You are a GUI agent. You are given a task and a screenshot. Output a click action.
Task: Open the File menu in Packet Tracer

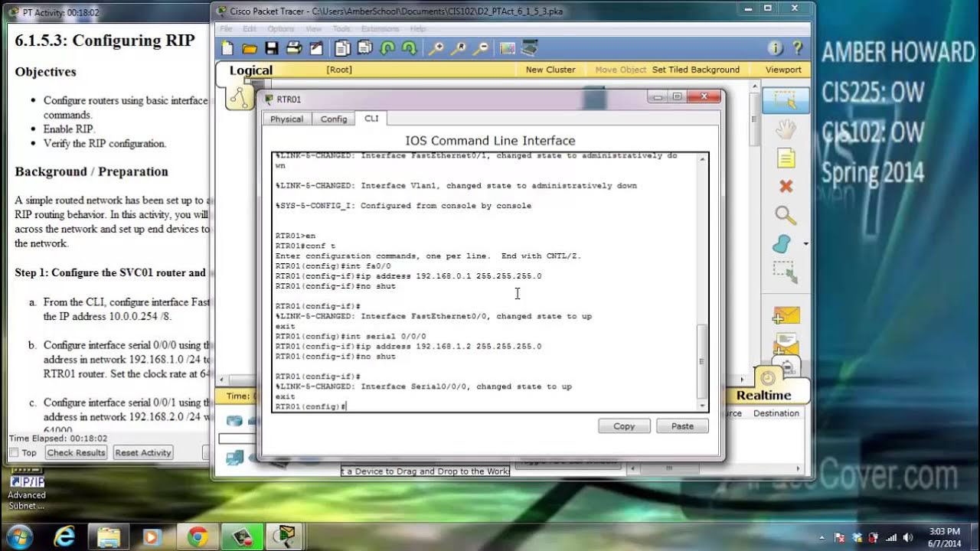[x=227, y=28]
